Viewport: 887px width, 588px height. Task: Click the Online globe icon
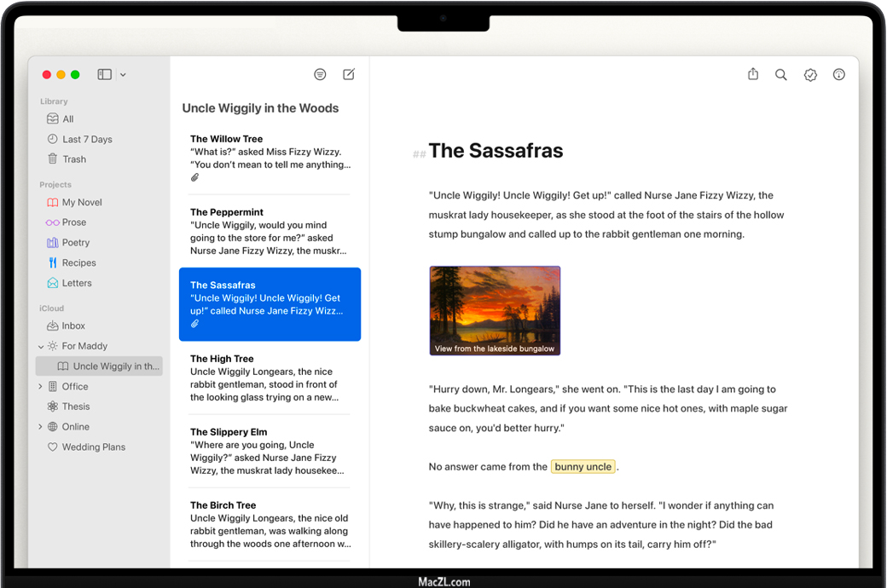pos(53,427)
